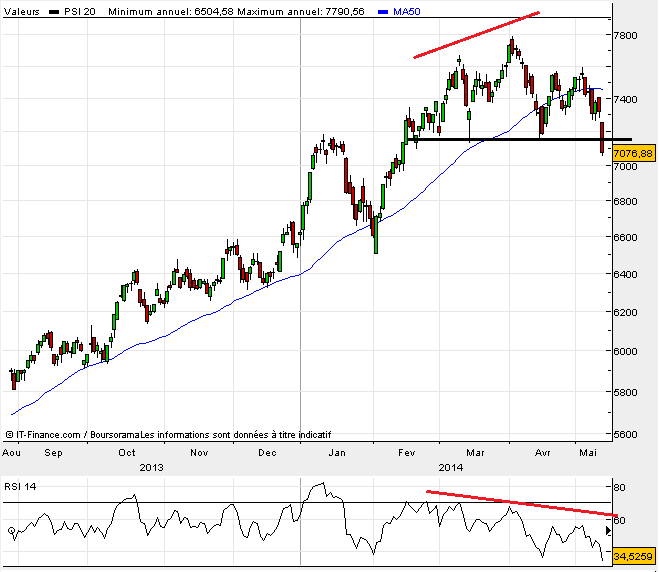This screenshot has height=572, width=659.
Task: Click the 7800 price axis label
Action: pos(625,35)
